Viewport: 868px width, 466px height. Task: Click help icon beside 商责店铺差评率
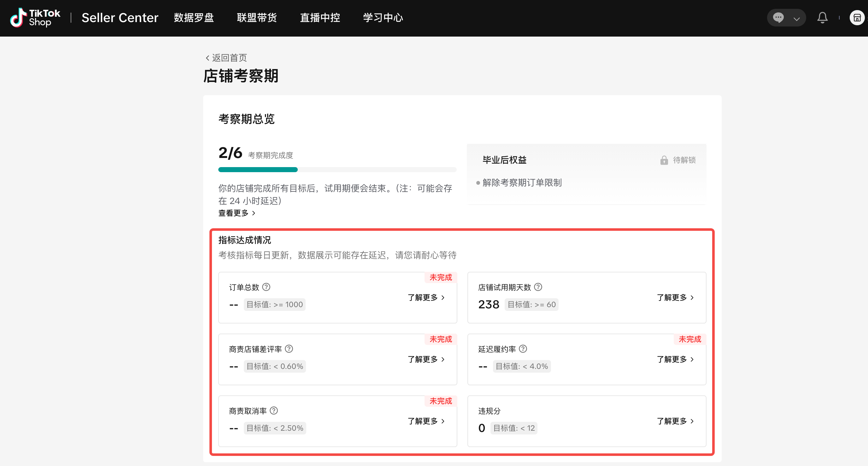point(289,349)
